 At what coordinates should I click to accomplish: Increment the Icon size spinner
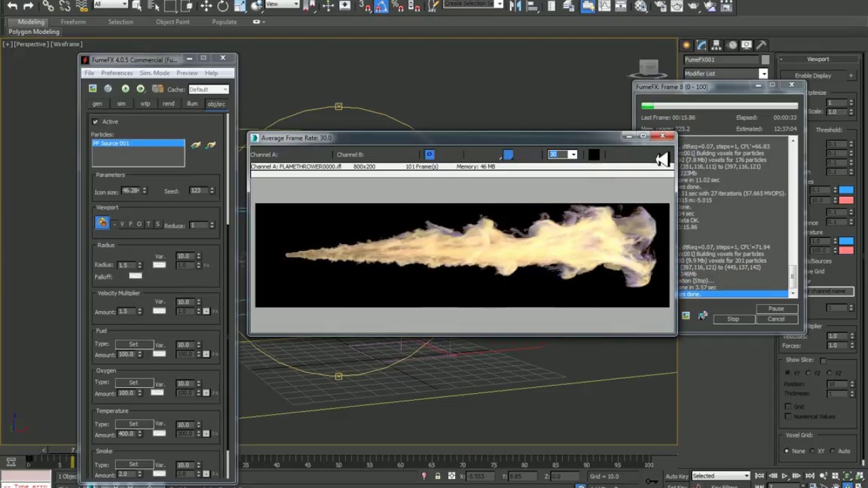point(144,189)
